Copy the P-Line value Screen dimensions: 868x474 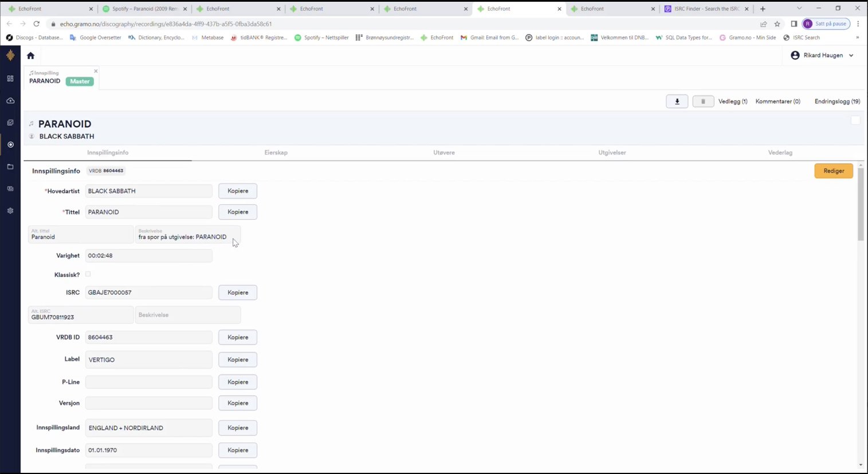pos(238,382)
